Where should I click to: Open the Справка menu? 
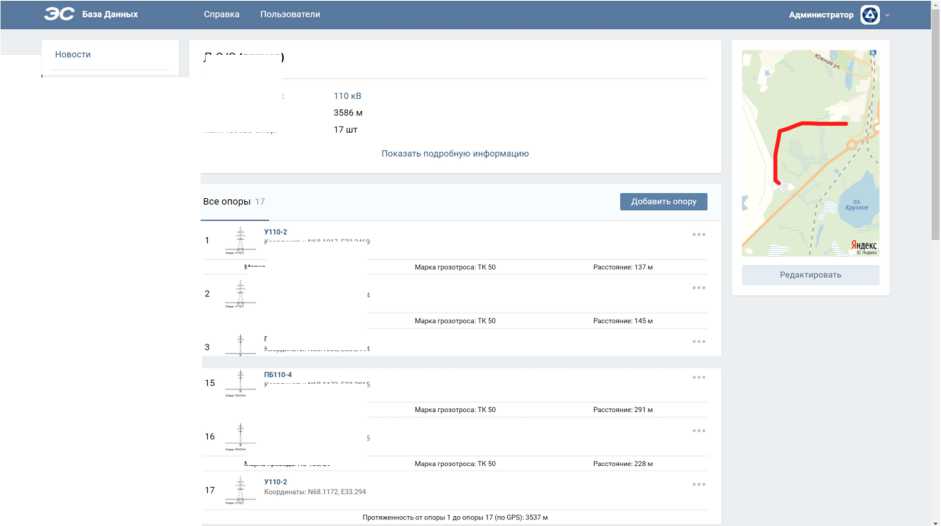221,15
